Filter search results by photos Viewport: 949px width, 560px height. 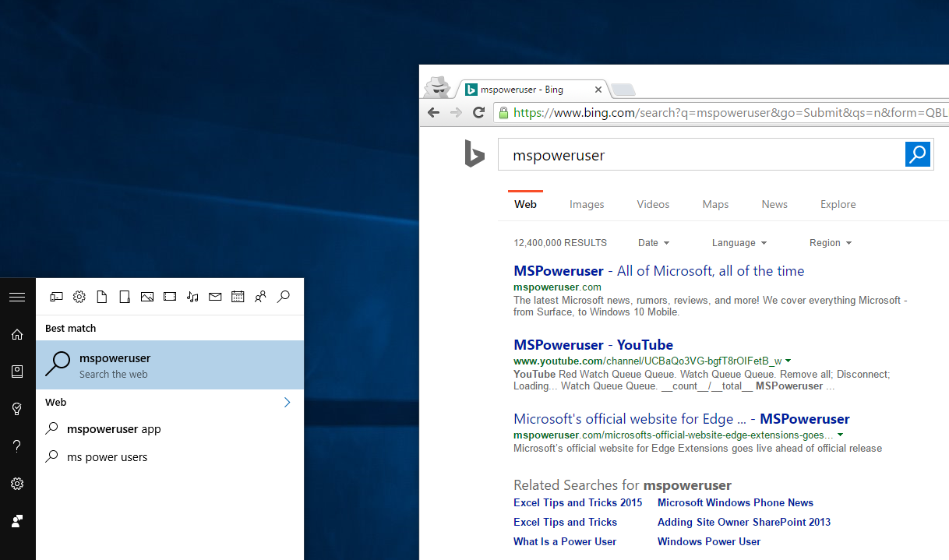click(147, 297)
